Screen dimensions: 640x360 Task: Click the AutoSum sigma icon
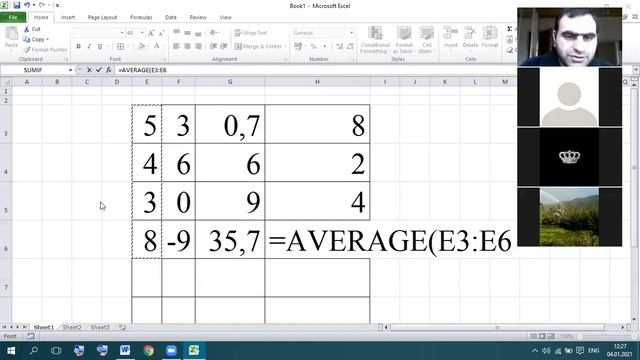click(x=509, y=29)
